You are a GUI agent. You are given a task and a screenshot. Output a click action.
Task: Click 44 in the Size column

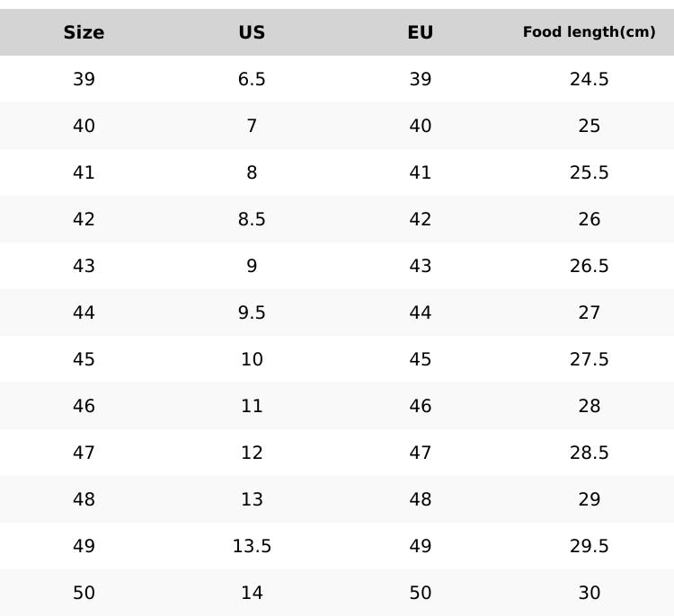(84, 312)
